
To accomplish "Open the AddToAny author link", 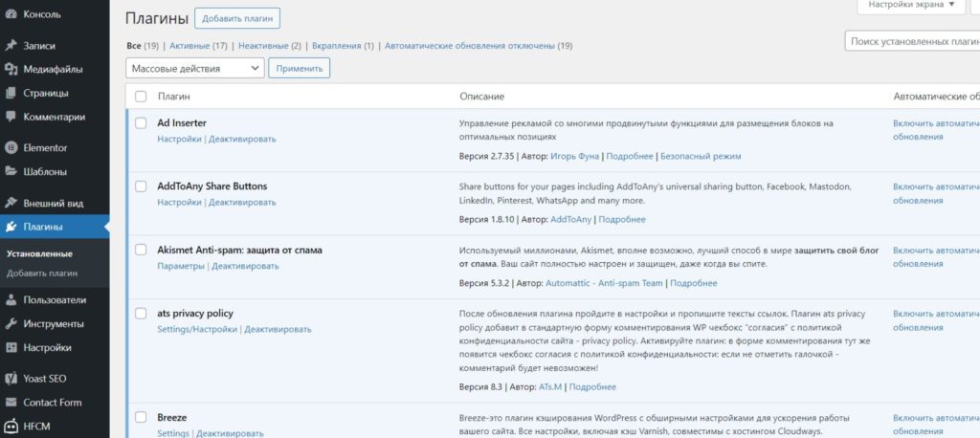I will [x=570, y=219].
